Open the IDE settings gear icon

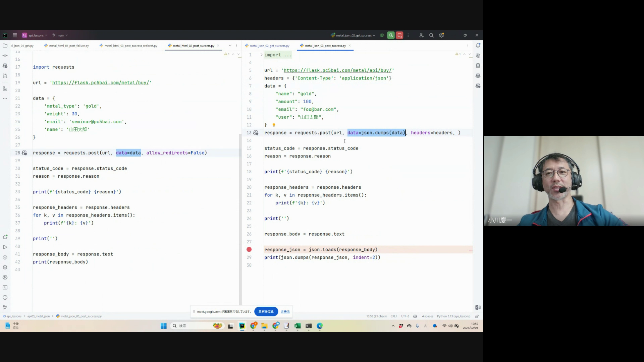441,35
